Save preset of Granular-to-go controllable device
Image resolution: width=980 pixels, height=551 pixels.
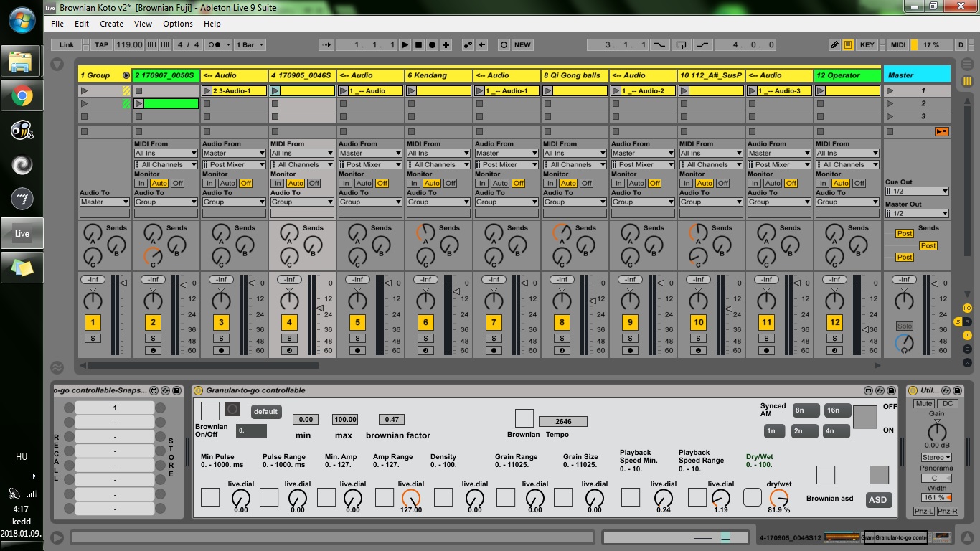point(892,390)
